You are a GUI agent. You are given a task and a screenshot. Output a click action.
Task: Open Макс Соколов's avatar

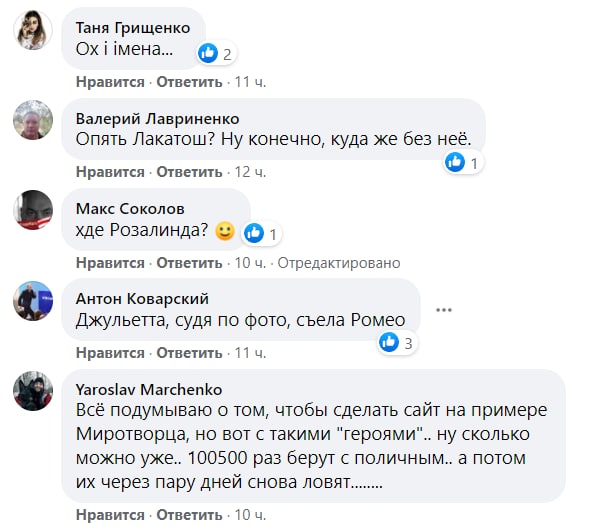[33, 210]
